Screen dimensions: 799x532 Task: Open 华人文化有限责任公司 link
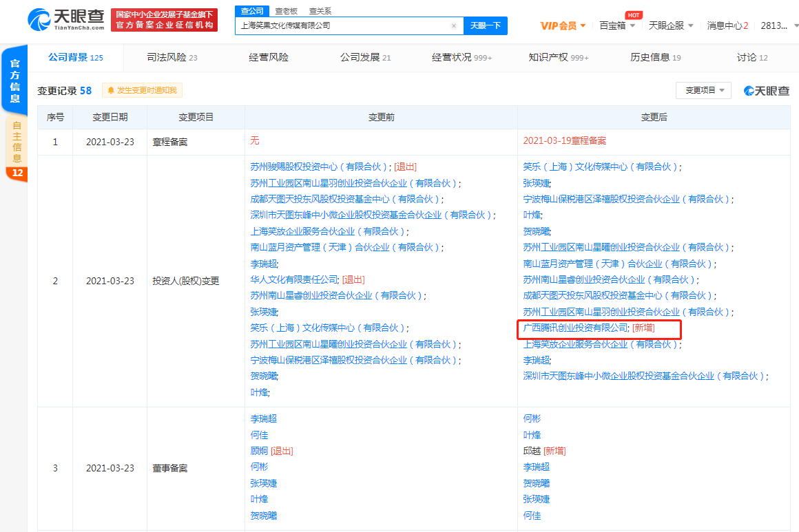(294, 279)
